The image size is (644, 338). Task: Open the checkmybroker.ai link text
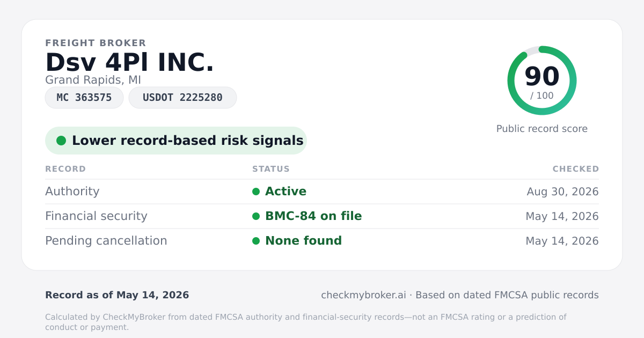(x=363, y=295)
